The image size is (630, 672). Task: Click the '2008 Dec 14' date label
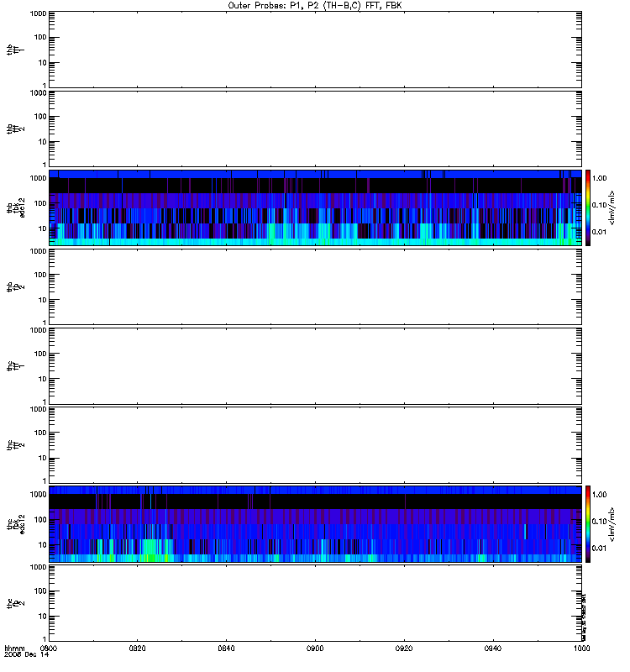27,655
